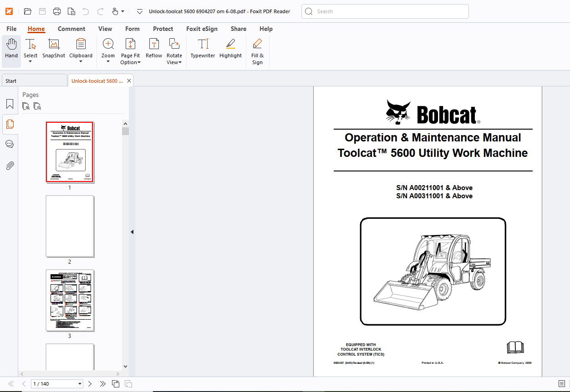Open the page number dropdown 1 / 140

click(x=80, y=384)
